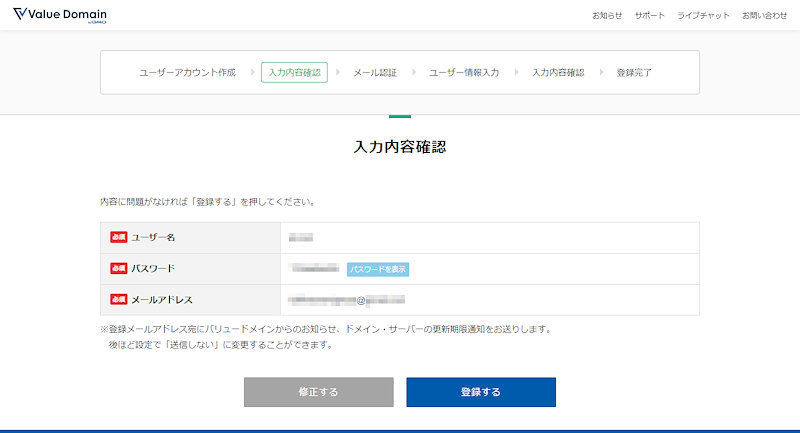
Task: Select the 登録完了 step
Action: coord(635,73)
